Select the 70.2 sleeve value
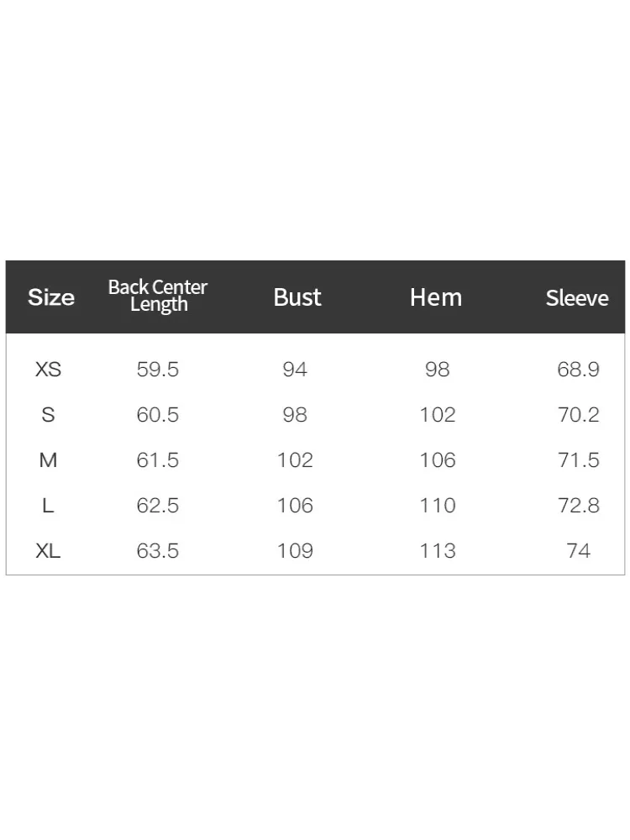Image resolution: width=630 pixels, height=840 pixels. point(578,415)
